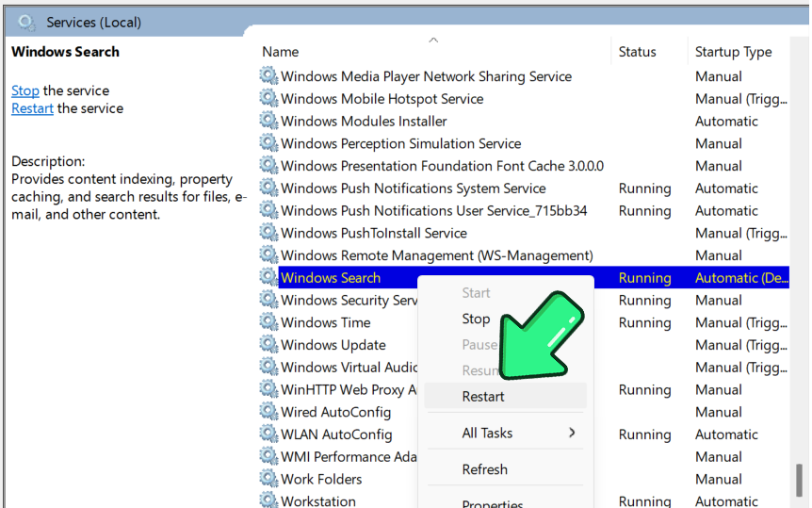Click the gear icon for Windows Remote Management

[268, 254]
